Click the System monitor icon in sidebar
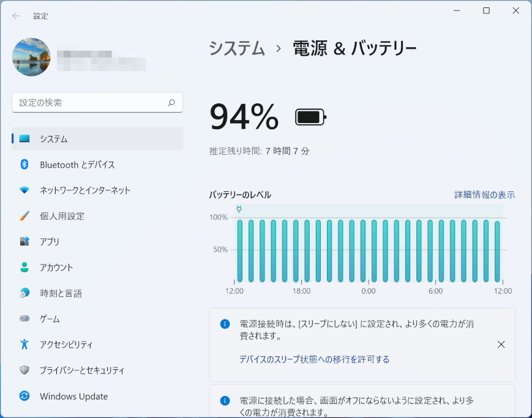Screen dimensions: 532x418 pyautogui.click(x=24, y=139)
